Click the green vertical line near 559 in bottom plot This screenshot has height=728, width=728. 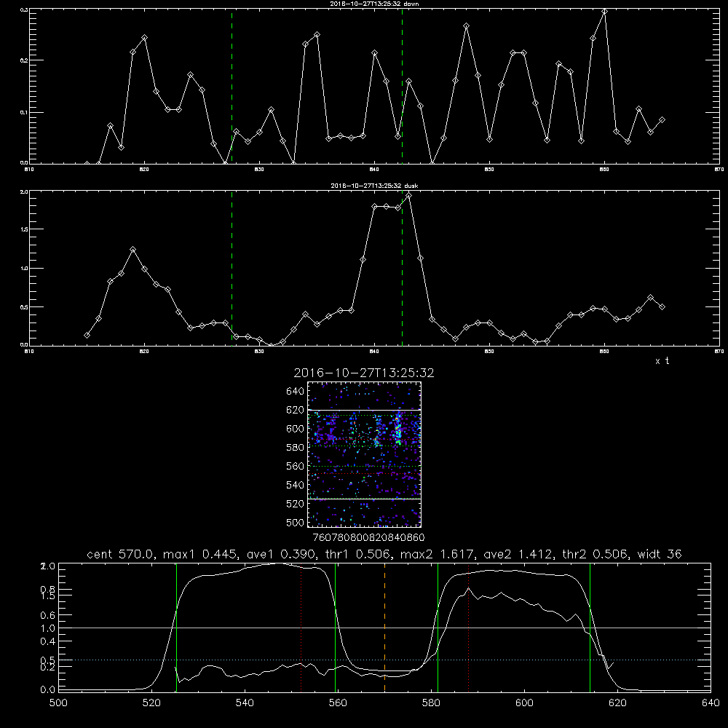tap(335, 627)
